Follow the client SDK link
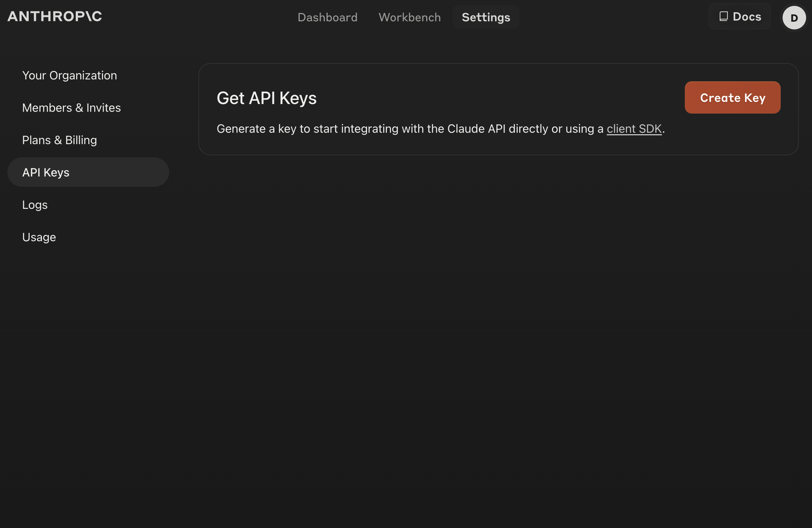This screenshot has height=528, width=812. 634,129
